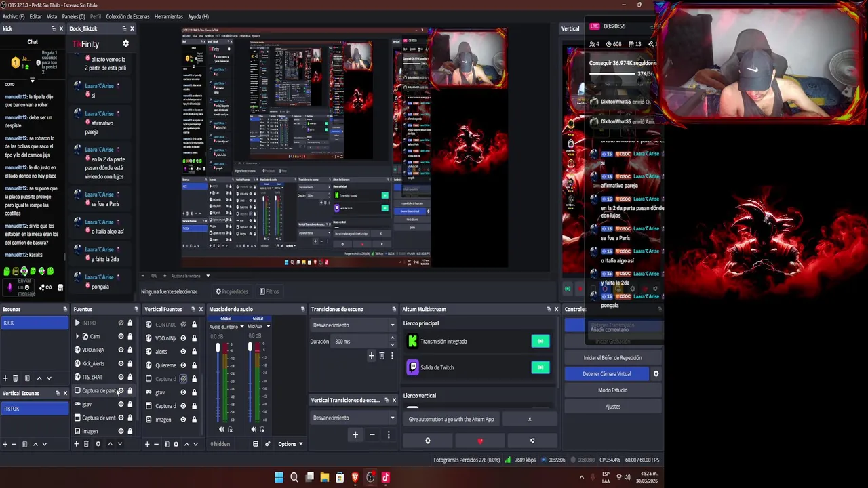This screenshot has width=868, height=488.
Task: Toggle Transmisión integrada stream button
Action: pyautogui.click(x=540, y=342)
